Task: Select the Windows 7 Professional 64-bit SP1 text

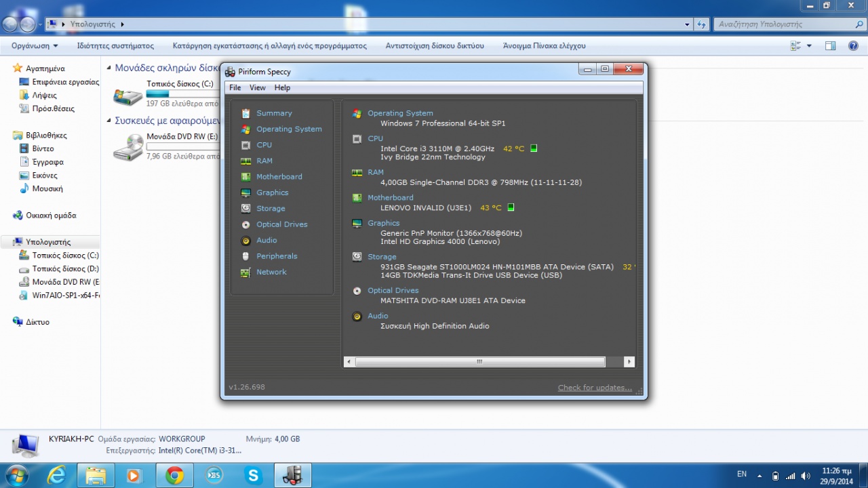Action: (443, 123)
